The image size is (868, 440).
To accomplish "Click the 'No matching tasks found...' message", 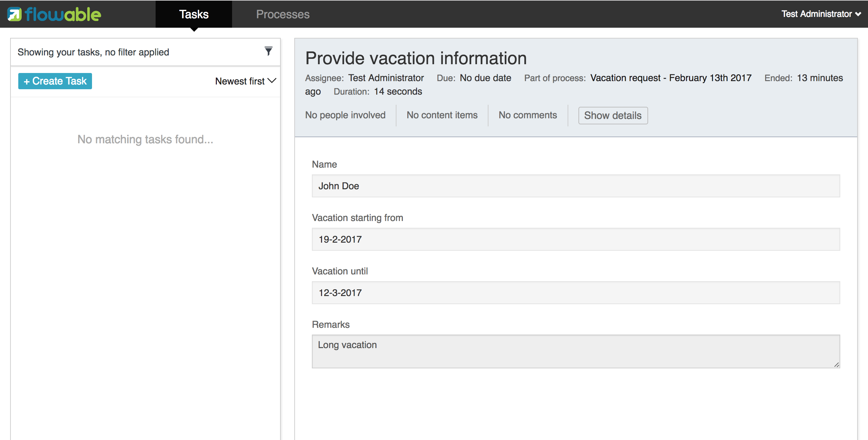I will [x=145, y=139].
